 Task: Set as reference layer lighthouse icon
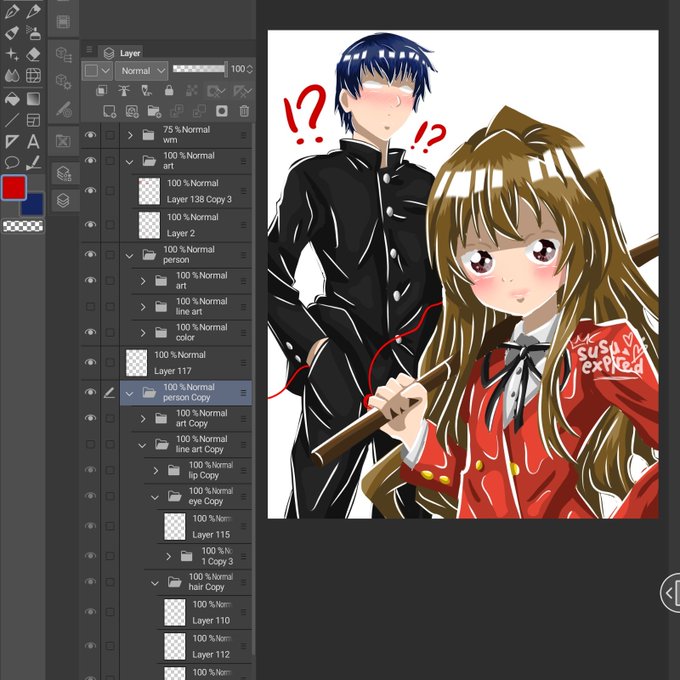[x=124, y=91]
